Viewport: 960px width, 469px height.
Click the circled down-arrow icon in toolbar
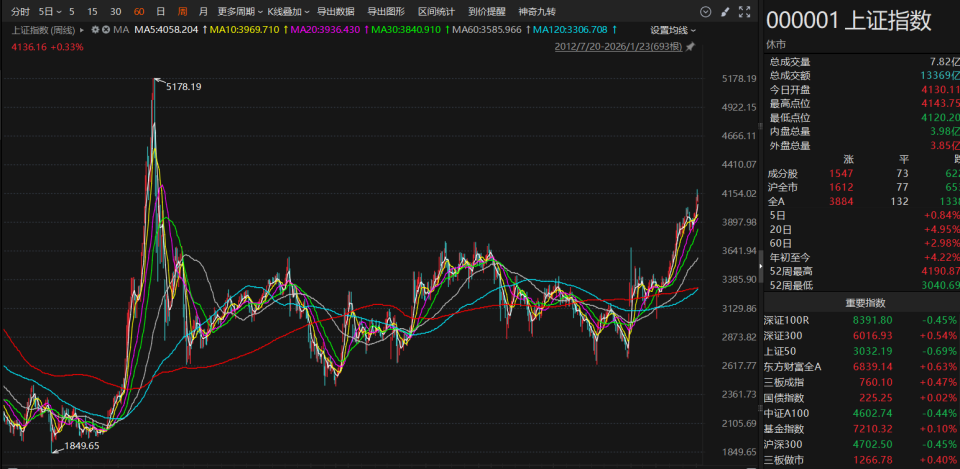click(x=707, y=11)
